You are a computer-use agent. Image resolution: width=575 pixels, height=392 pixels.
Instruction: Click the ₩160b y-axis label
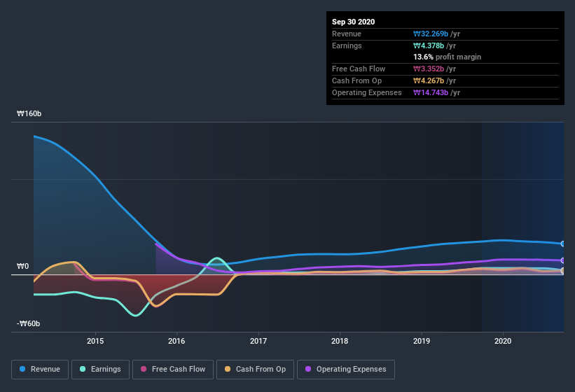(x=29, y=113)
